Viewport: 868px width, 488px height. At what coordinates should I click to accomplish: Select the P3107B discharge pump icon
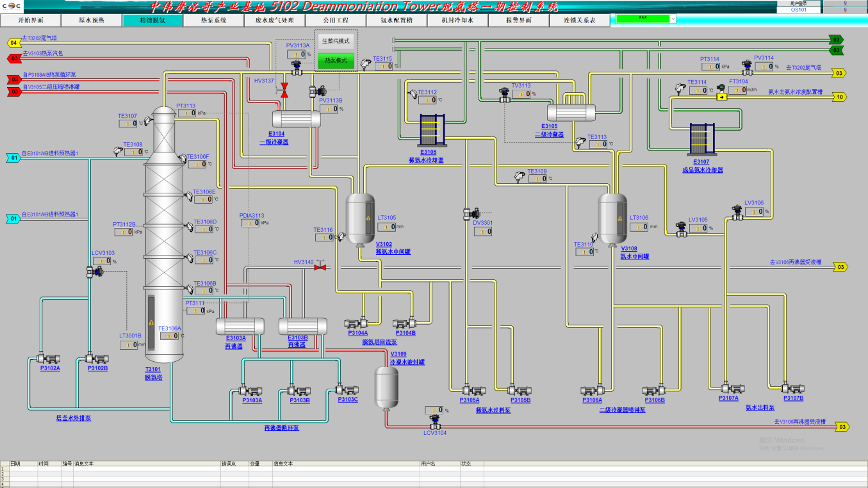click(792, 388)
